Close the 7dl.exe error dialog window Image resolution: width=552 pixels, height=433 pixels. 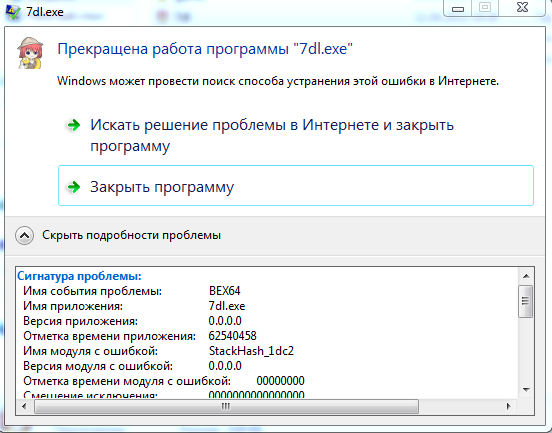click(x=522, y=8)
